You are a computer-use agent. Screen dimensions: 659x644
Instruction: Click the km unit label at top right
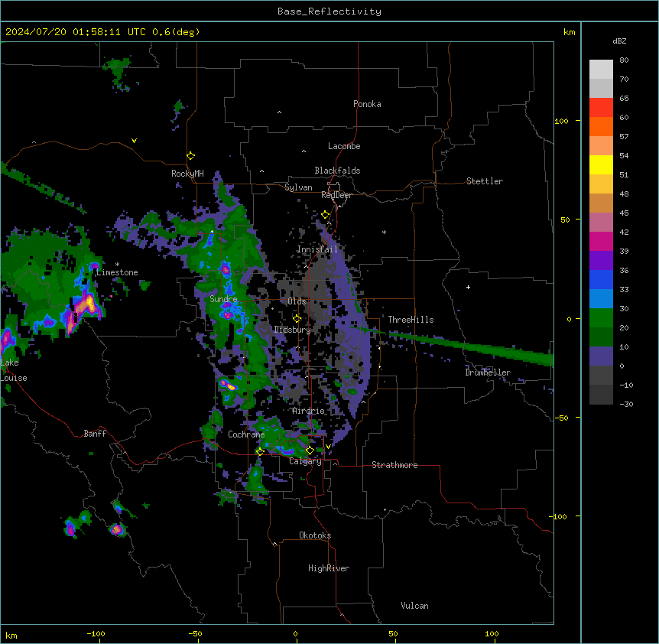569,32
